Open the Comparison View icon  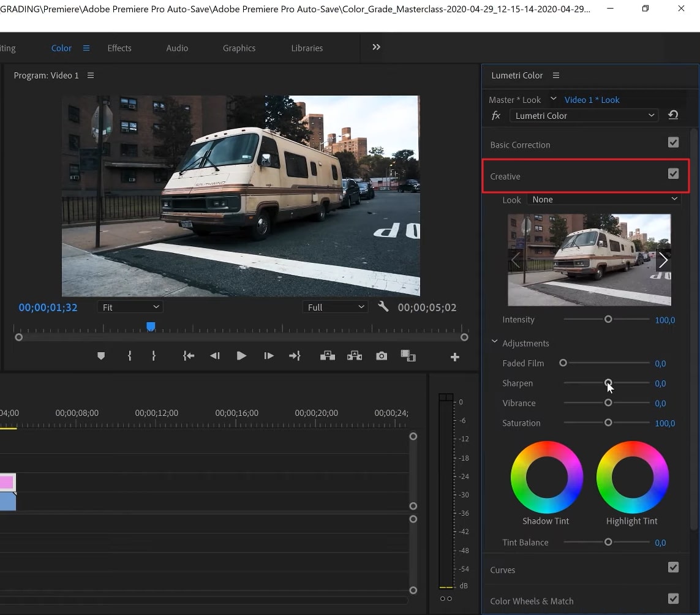click(408, 355)
